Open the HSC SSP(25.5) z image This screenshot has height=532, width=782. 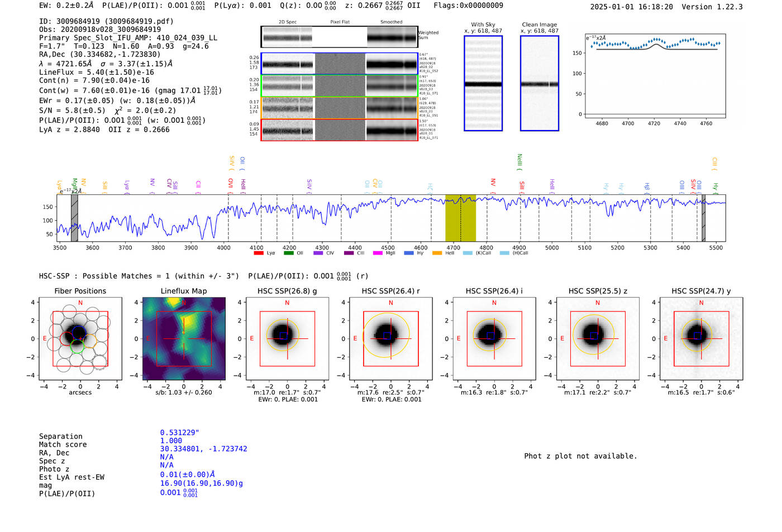pyautogui.click(x=598, y=338)
